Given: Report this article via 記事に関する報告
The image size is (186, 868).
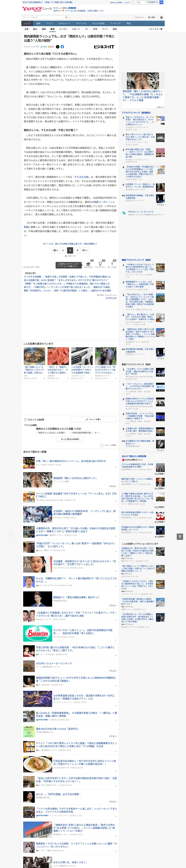Looking at the screenshot, I should [x=32, y=267].
